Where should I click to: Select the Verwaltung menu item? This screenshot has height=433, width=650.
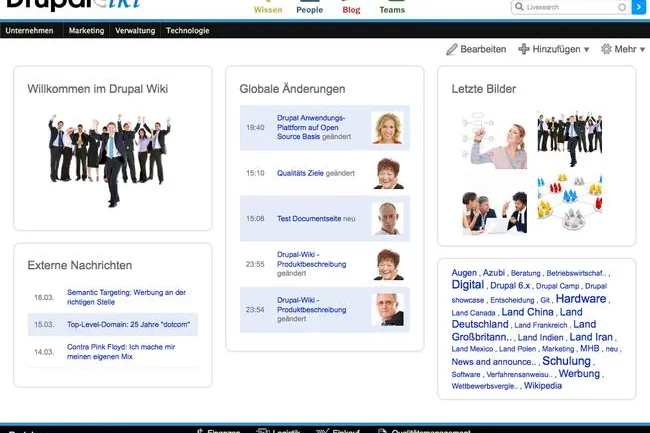[x=135, y=30]
